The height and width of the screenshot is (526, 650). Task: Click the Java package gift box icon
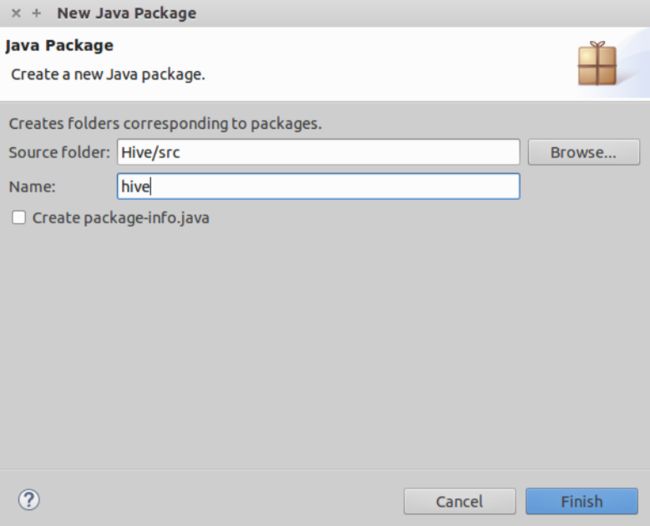coord(597,63)
